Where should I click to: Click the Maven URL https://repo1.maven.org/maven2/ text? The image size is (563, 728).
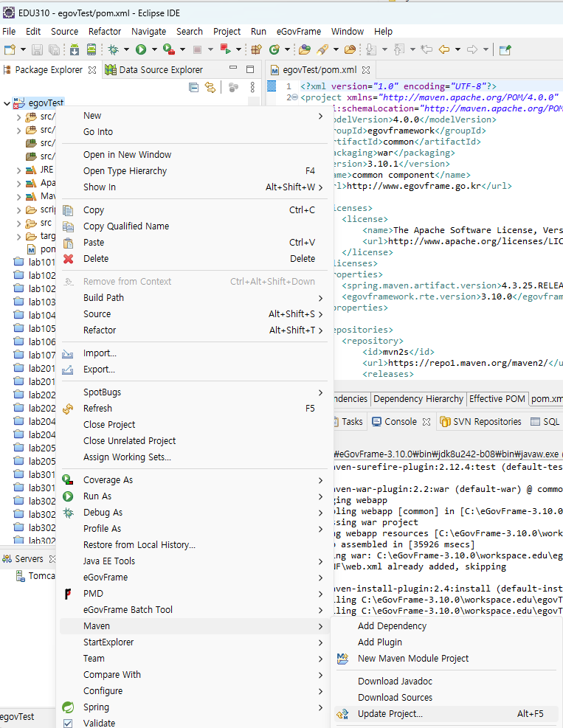click(468, 363)
